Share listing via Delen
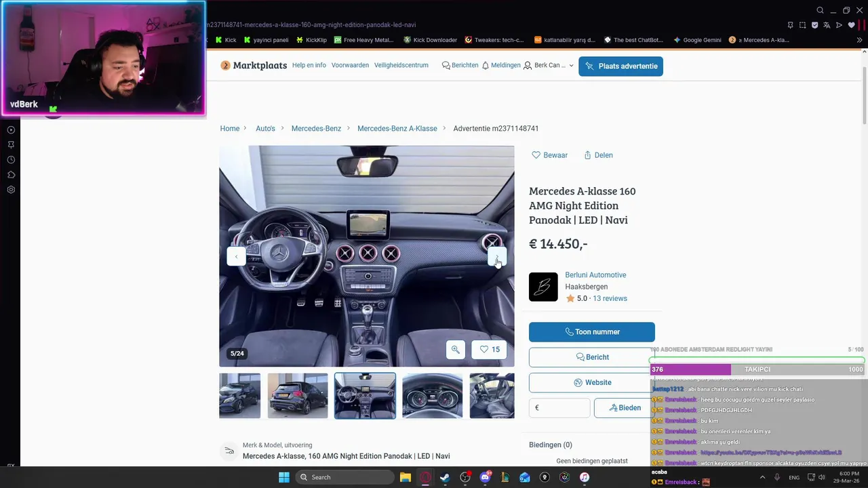868x488 pixels. coord(598,155)
